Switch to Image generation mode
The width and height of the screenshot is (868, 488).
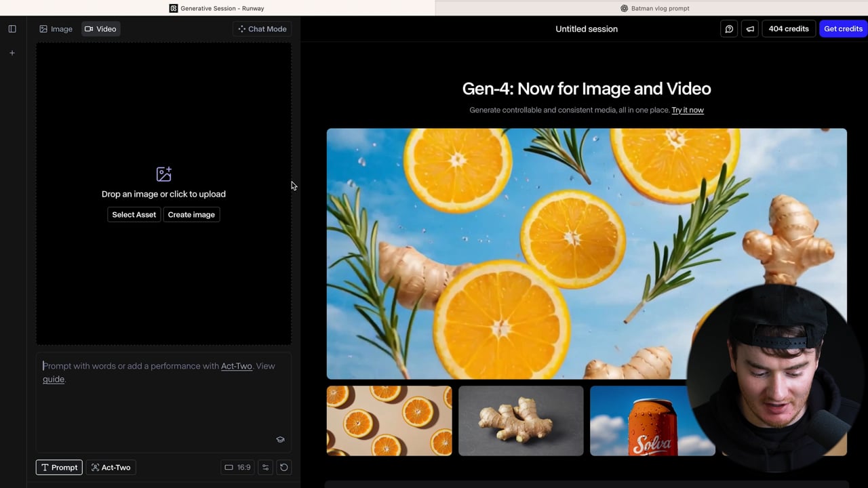pos(56,29)
